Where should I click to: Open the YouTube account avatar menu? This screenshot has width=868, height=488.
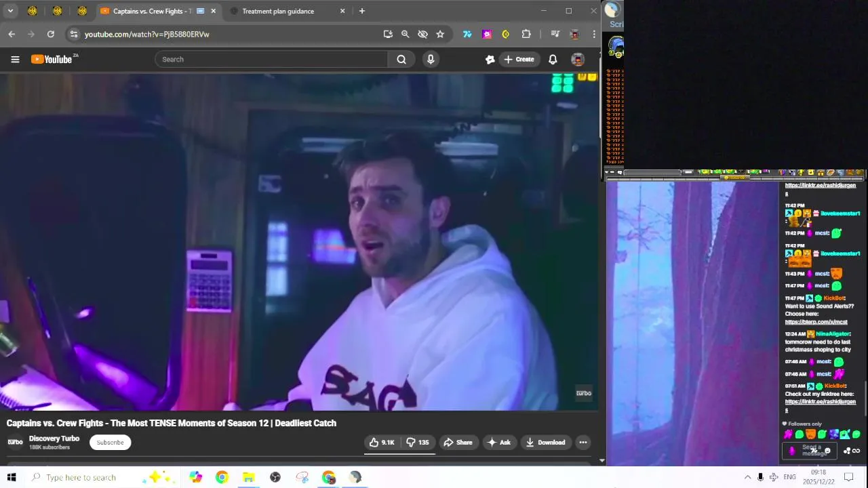click(x=578, y=59)
